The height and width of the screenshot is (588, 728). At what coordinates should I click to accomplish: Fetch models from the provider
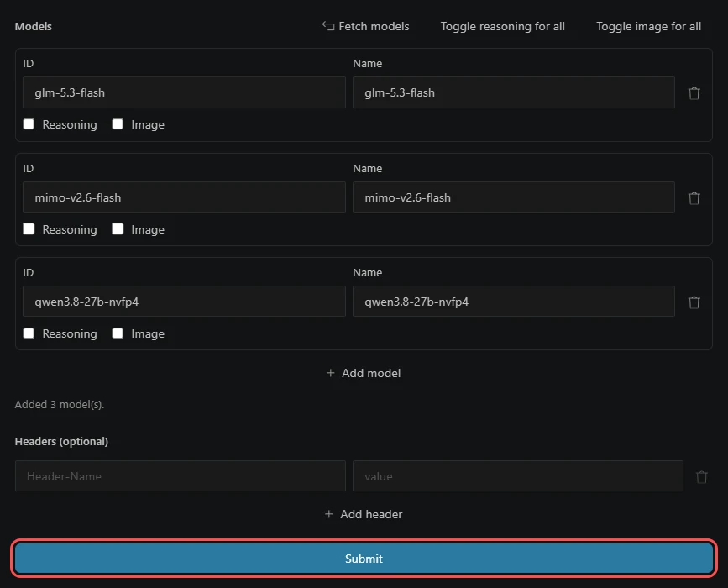click(x=366, y=27)
